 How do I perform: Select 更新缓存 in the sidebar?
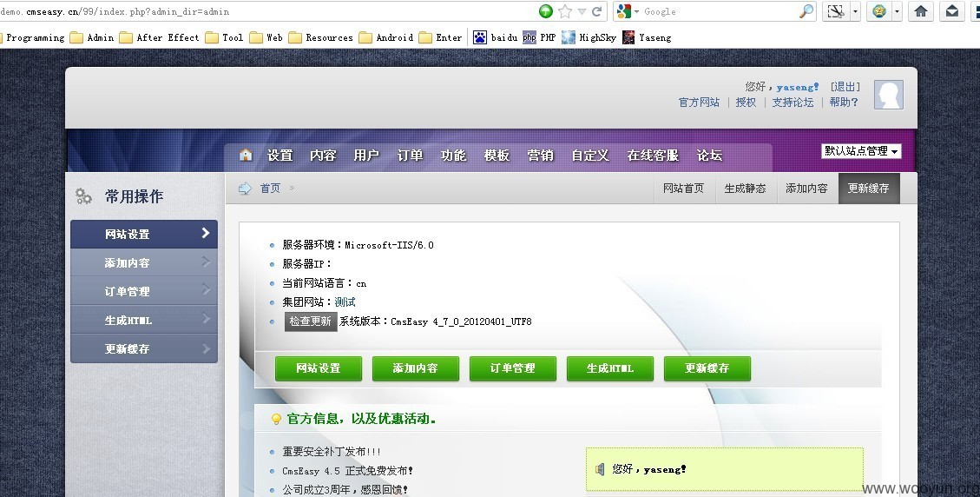coord(144,348)
